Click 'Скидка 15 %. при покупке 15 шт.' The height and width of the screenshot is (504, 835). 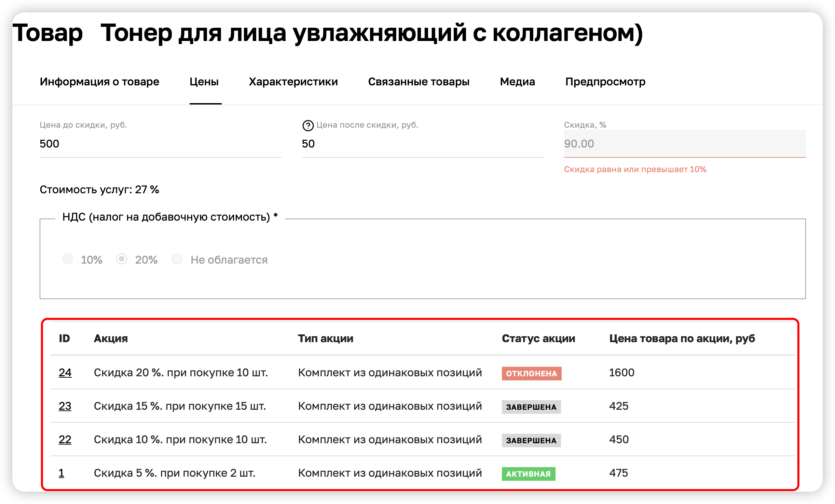click(180, 406)
